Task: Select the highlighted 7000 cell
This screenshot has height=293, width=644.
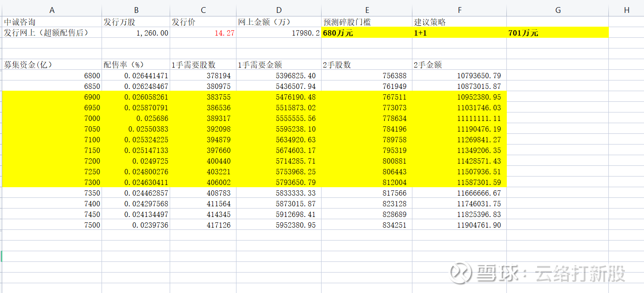Action: tap(52, 118)
